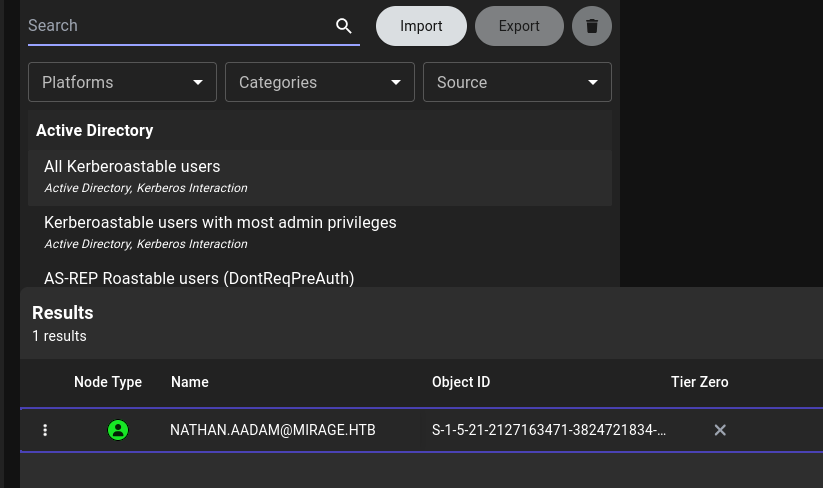823x488 pixels.
Task: Click the Object ID column header
Action: [461, 382]
